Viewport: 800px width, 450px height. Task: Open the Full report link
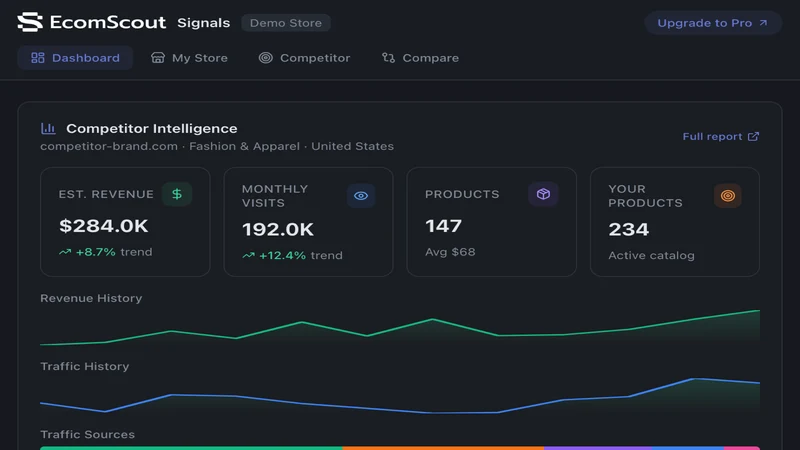[x=721, y=136]
